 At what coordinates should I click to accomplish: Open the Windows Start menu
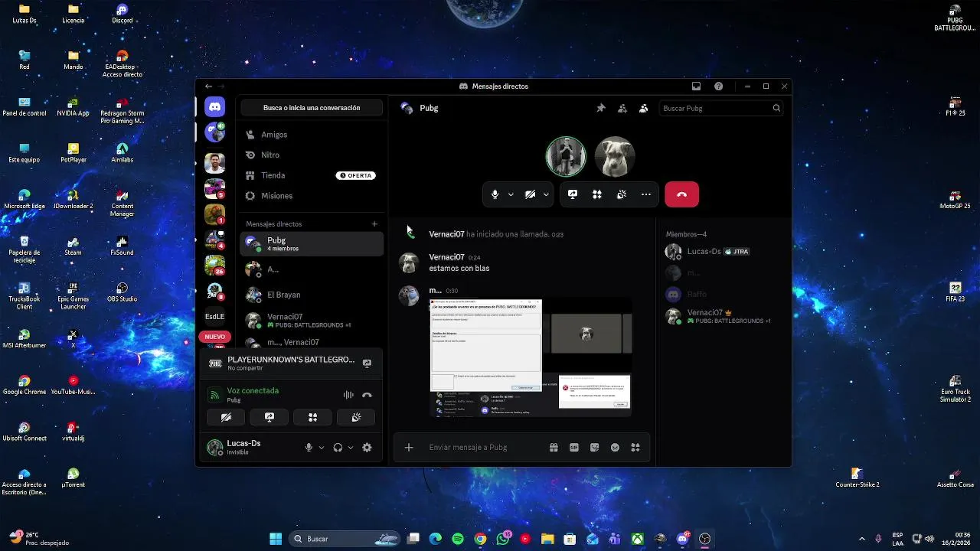point(276,539)
